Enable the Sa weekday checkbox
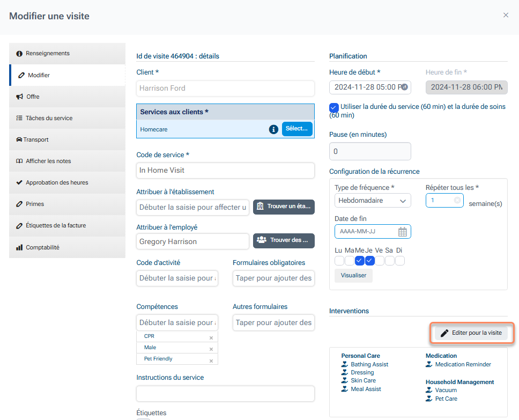Screen dimensions: 519x420 click(x=390, y=261)
